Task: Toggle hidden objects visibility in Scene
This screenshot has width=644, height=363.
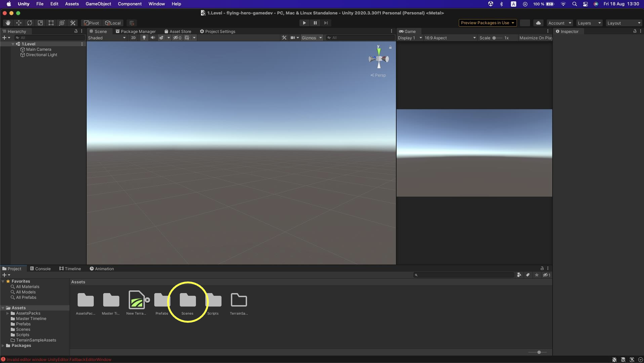Action: tap(177, 38)
